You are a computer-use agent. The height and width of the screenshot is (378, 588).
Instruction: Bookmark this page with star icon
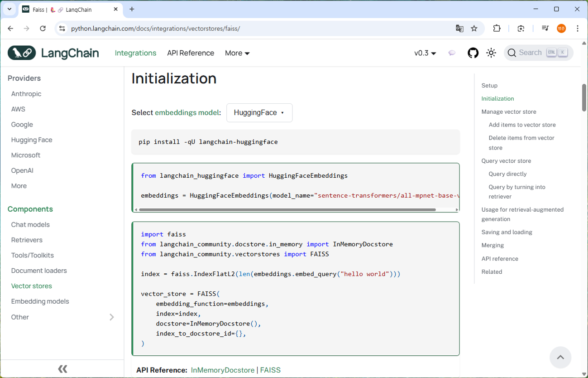click(x=474, y=28)
